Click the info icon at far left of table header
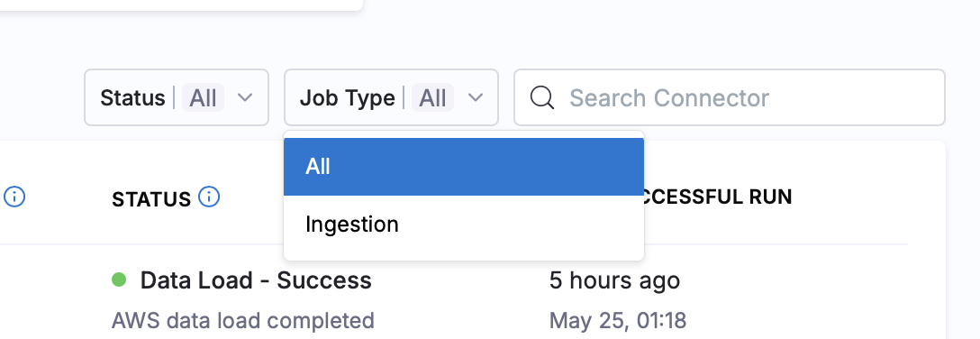 pos(14,197)
